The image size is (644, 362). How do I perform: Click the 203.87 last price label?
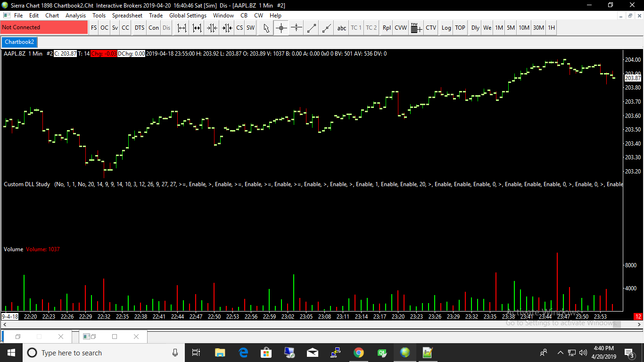coord(633,78)
